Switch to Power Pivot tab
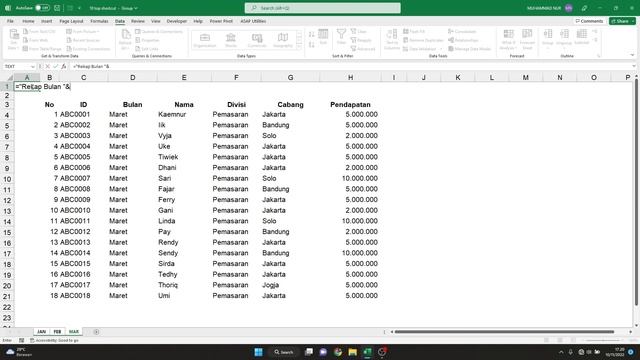640x360 pixels. pos(221,21)
